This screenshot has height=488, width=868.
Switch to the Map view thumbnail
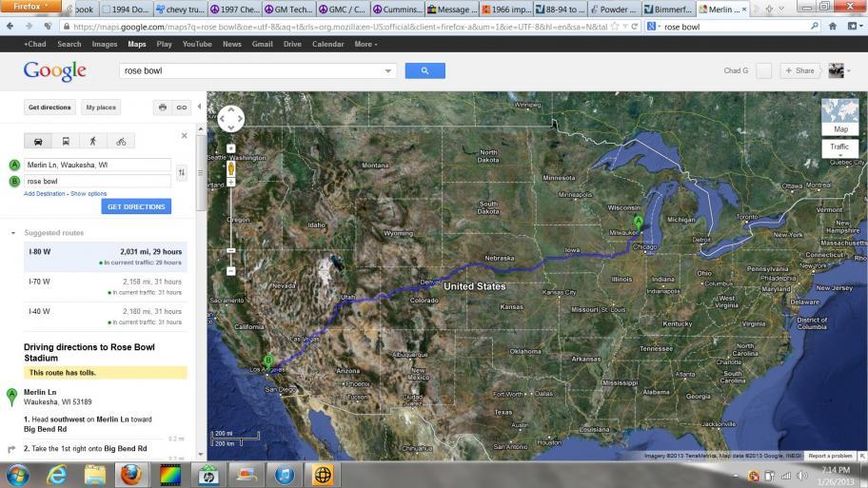pos(839,117)
